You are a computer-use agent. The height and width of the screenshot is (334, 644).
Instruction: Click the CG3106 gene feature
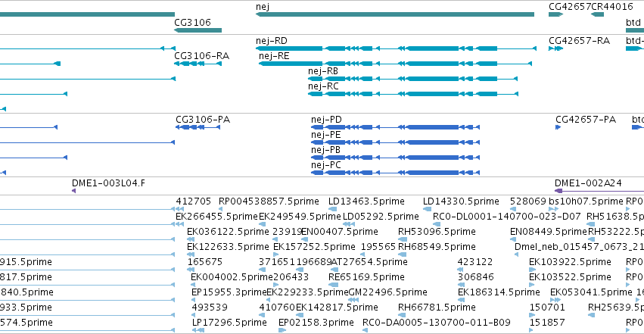pos(198,30)
